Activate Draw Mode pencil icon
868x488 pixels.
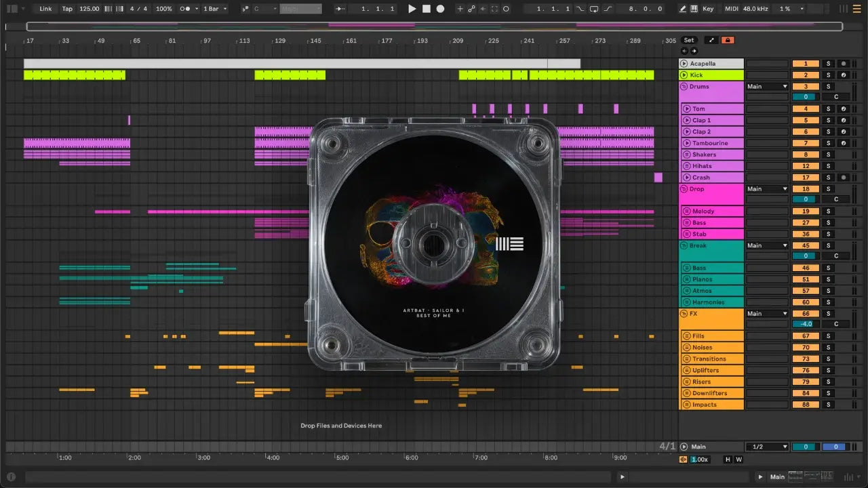coord(683,9)
